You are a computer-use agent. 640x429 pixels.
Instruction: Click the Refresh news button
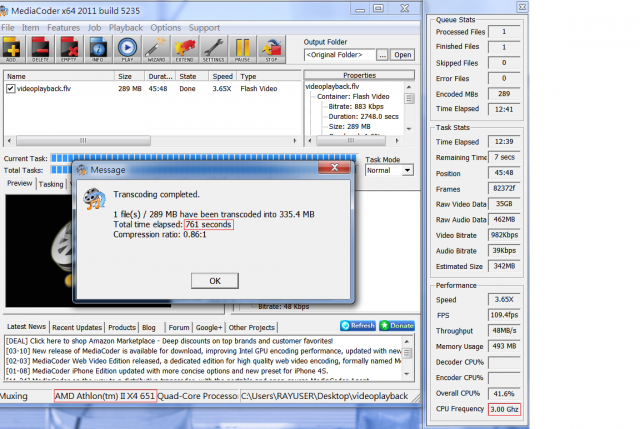pyautogui.click(x=358, y=325)
